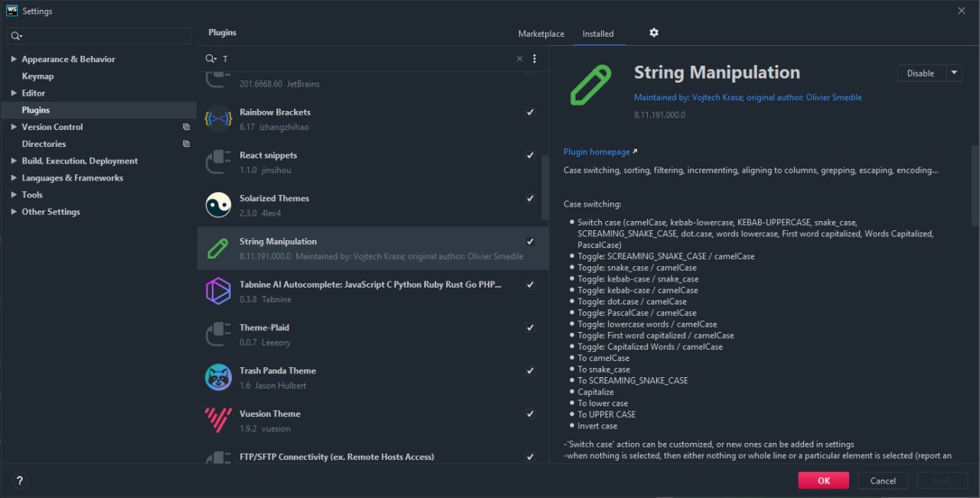Switch to the Marketplace tab

[541, 34]
